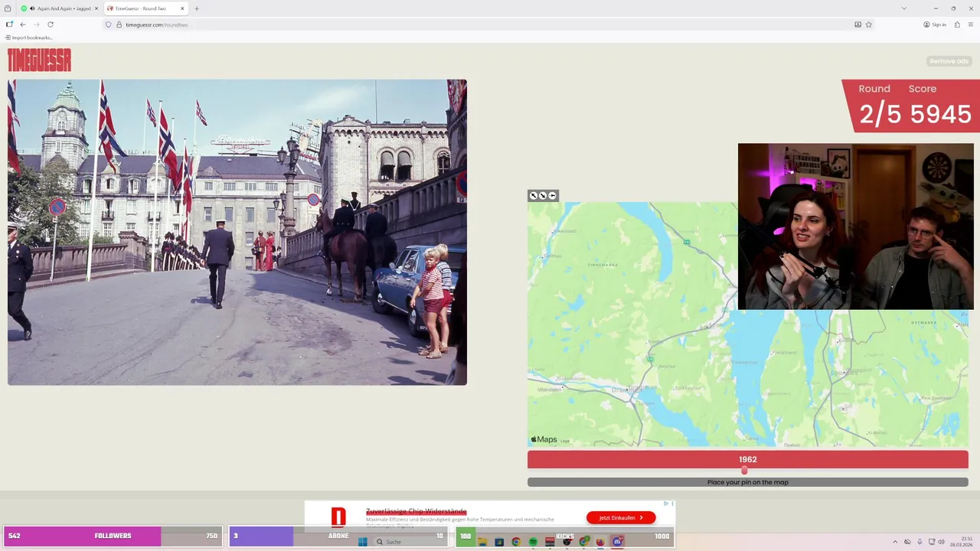Open File Explorer from the taskbar
Viewport: 980px width, 551px height.
coord(482,542)
